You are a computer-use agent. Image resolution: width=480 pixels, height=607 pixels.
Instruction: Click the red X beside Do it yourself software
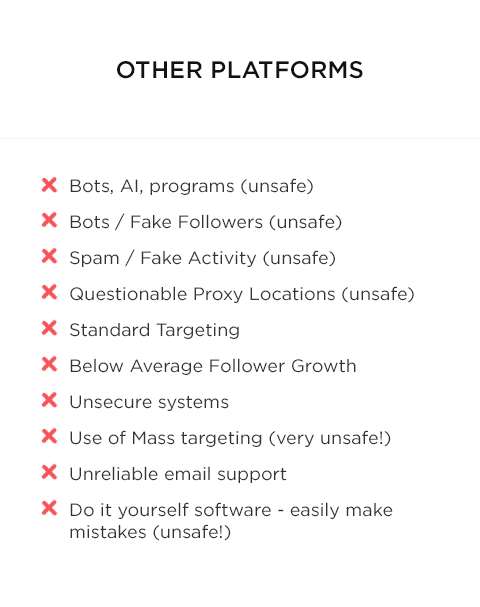coord(50,508)
